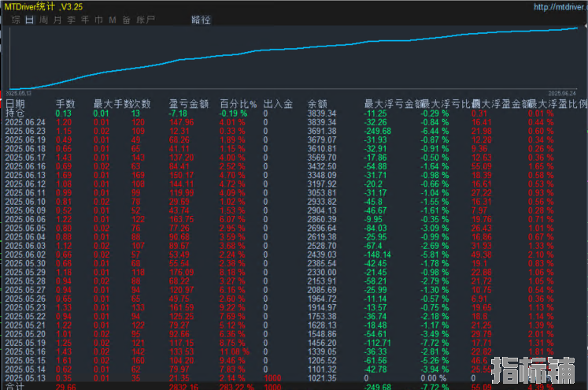
Task: Click the 11.08 % percentage cell
Action: pyautogui.click(x=235, y=351)
